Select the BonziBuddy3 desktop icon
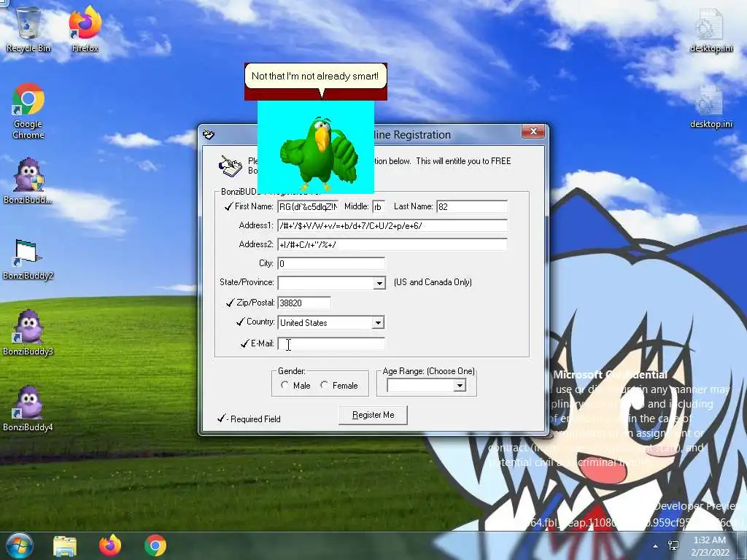Image resolution: width=747 pixels, height=560 pixels. pyautogui.click(x=28, y=333)
